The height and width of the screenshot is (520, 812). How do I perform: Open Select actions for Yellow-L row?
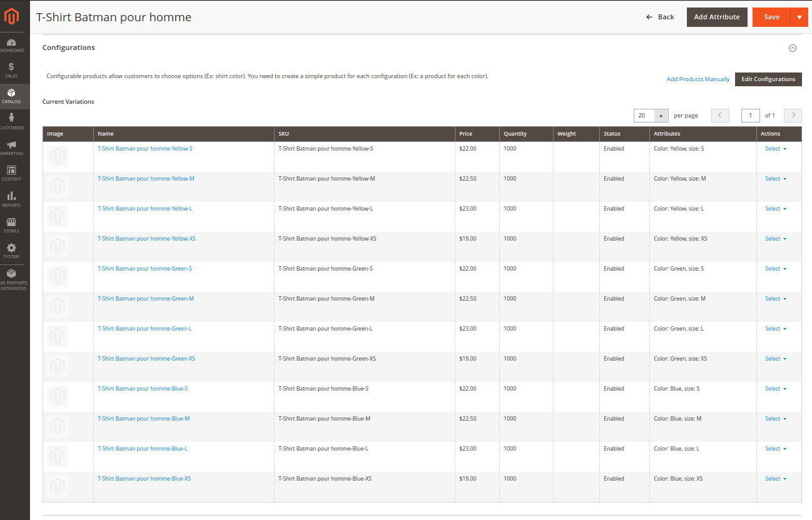click(x=776, y=209)
